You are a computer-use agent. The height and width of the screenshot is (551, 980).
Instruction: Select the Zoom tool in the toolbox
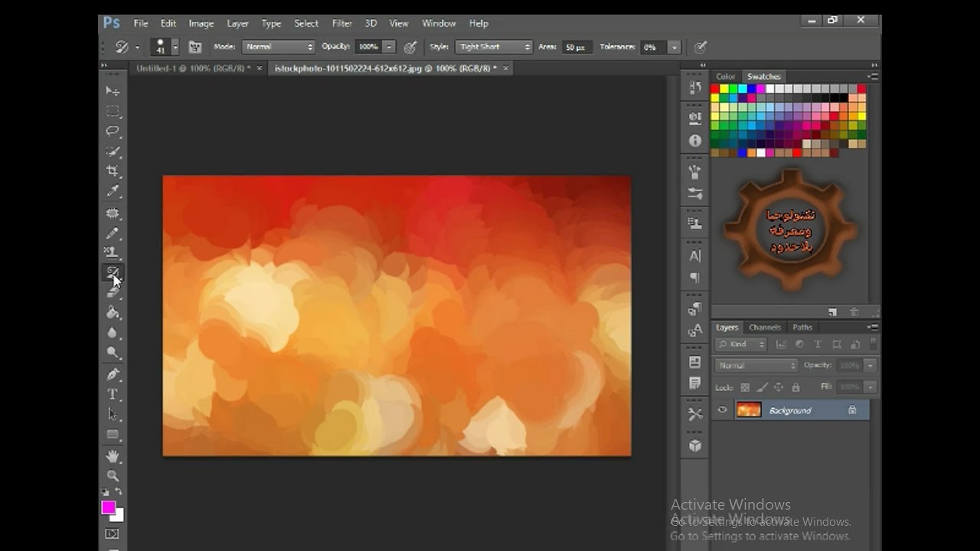coord(113,476)
